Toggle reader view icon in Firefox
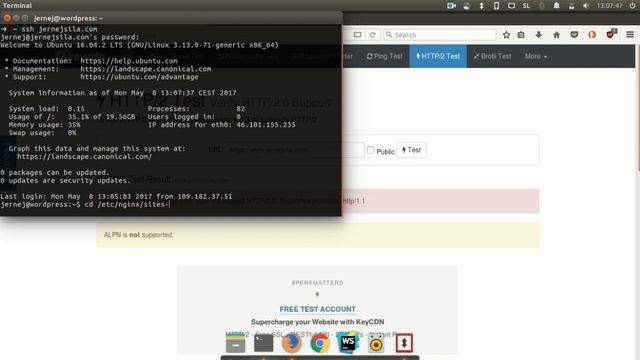The image size is (640, 360). click(x=357, y=35)
